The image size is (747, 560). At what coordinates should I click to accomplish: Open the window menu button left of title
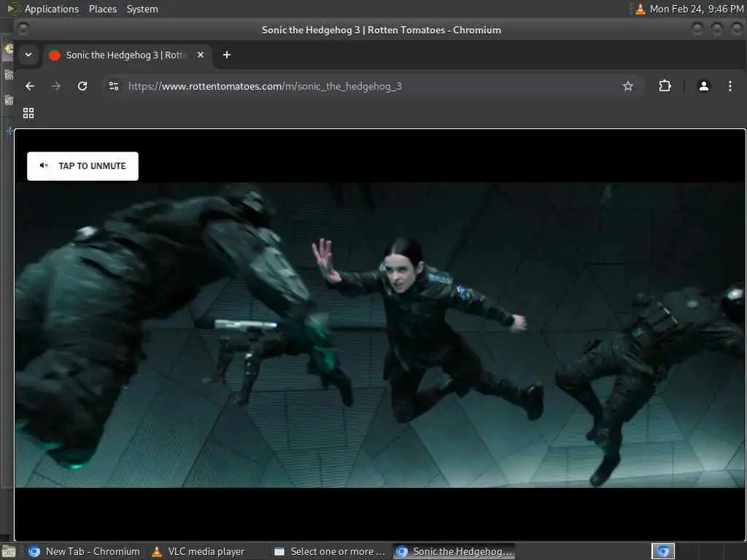click(x=23, y=29)
